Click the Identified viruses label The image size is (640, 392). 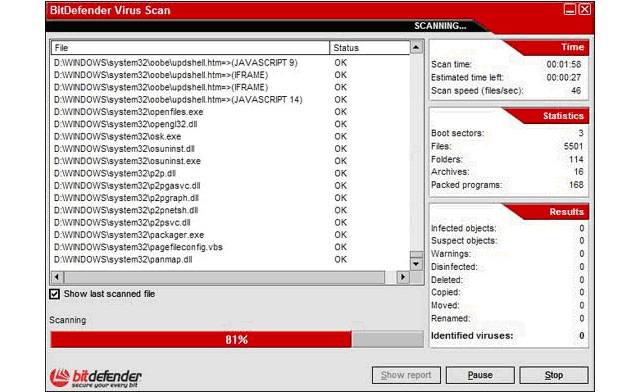click(472, 336)
